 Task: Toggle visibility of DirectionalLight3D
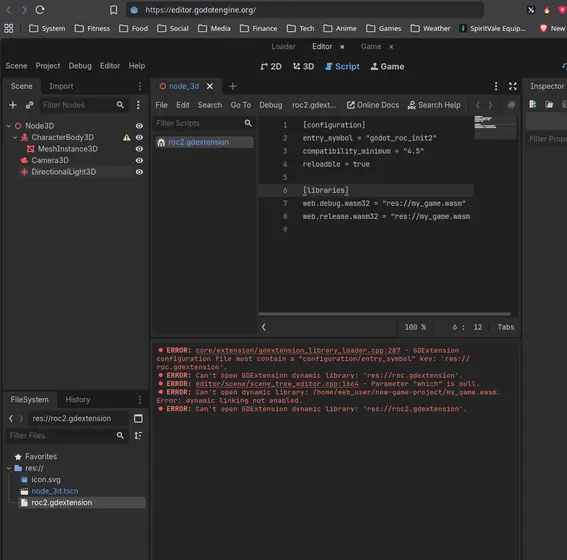139,172
